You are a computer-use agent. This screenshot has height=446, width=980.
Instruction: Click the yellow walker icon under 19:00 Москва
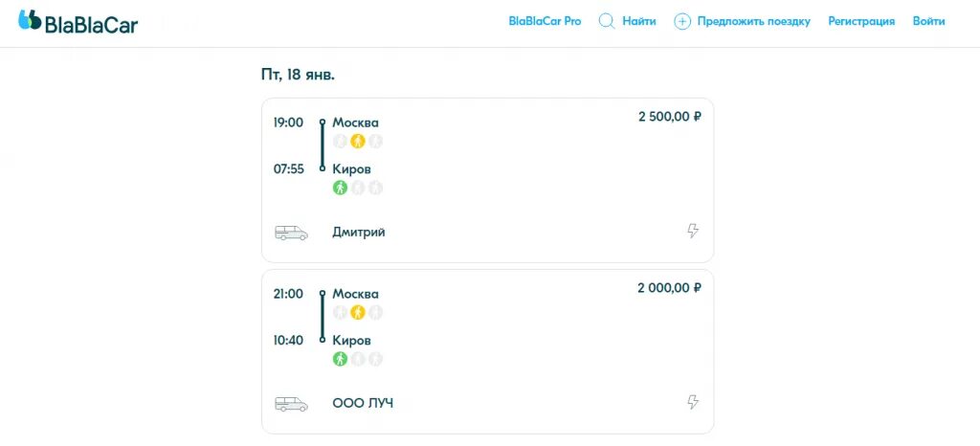(x=358, y=142)
